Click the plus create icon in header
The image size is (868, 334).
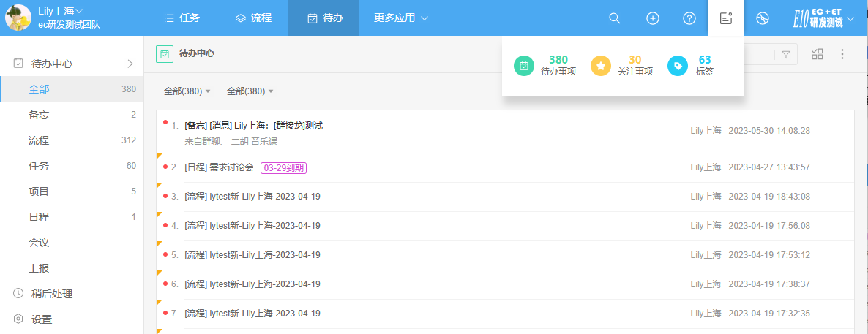tap(652, 18)
